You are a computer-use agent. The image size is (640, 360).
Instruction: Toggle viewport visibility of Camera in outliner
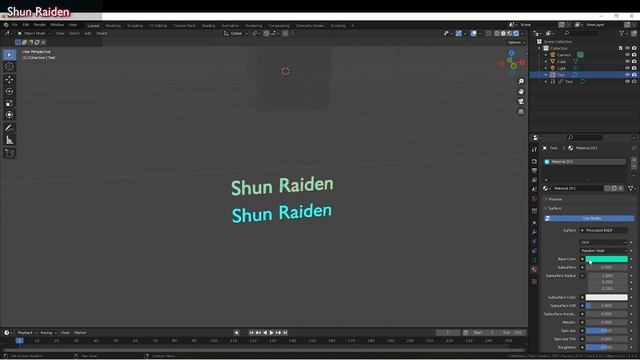click(x=627, y=55)
